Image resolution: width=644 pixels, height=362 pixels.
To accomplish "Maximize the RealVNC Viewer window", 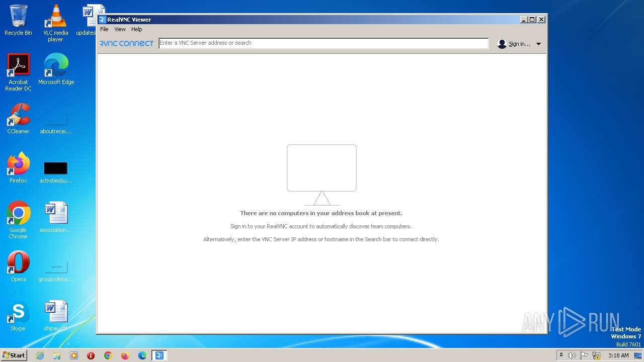I will (x=532, y=20).
